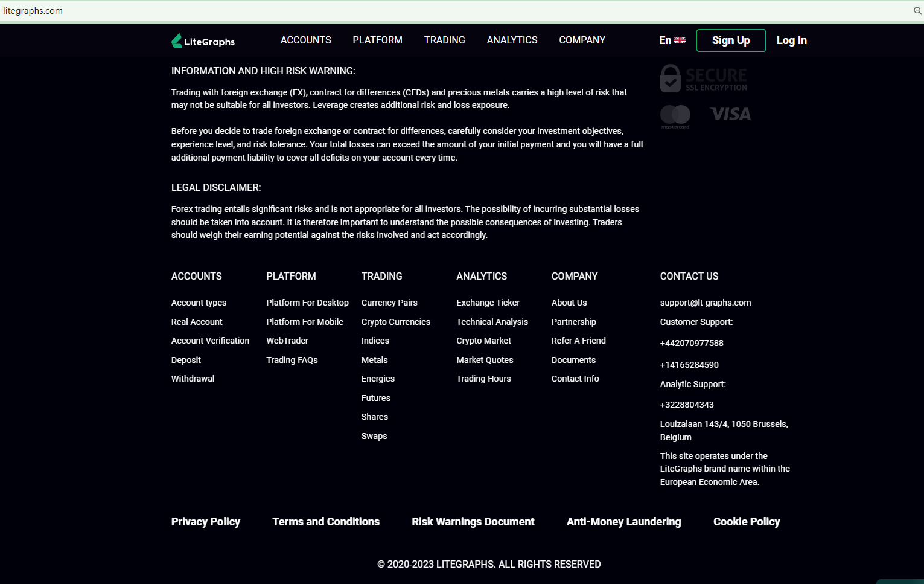924x584 pixels.
Task: Expand the Accounts menu in the top navigation
Action: click(x=305, y=40)
